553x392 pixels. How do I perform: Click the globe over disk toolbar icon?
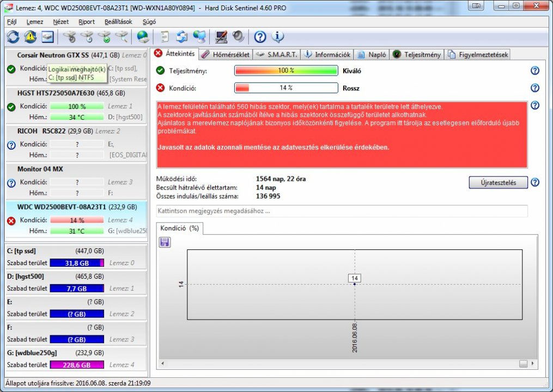[x=143, y=36]
